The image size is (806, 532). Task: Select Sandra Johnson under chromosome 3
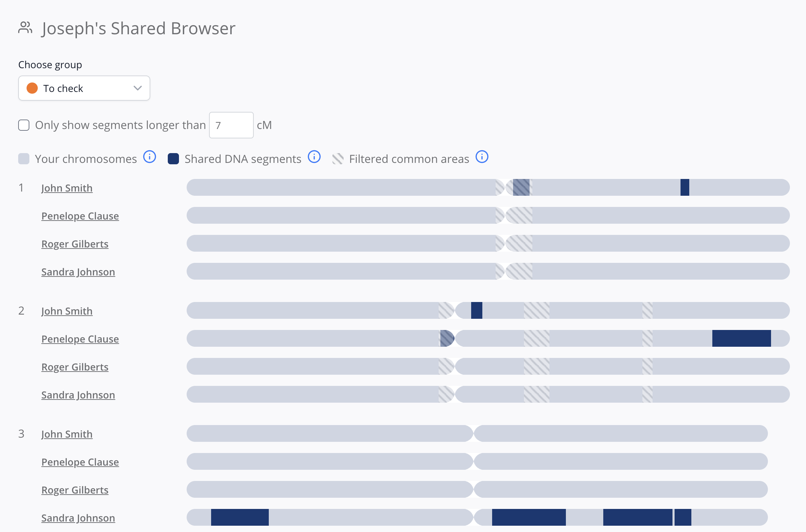point(78,518)
